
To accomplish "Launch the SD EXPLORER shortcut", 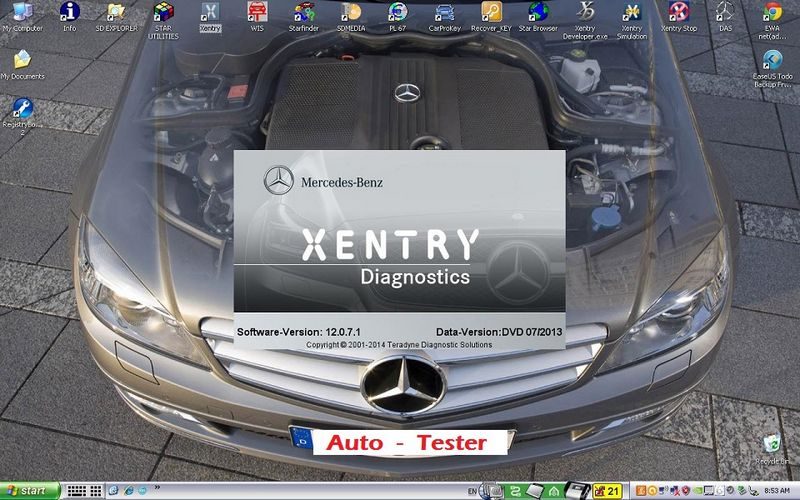I will (116, 17).
